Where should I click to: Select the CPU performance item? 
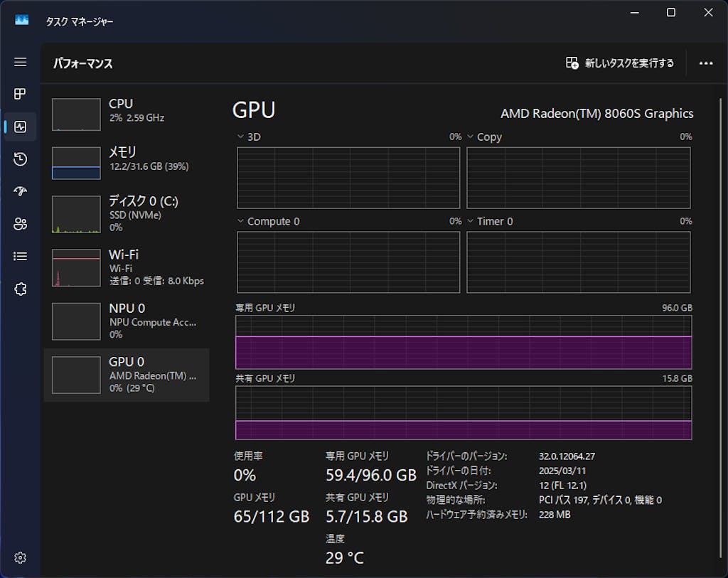pyautogui.click(x=127, y=114)
